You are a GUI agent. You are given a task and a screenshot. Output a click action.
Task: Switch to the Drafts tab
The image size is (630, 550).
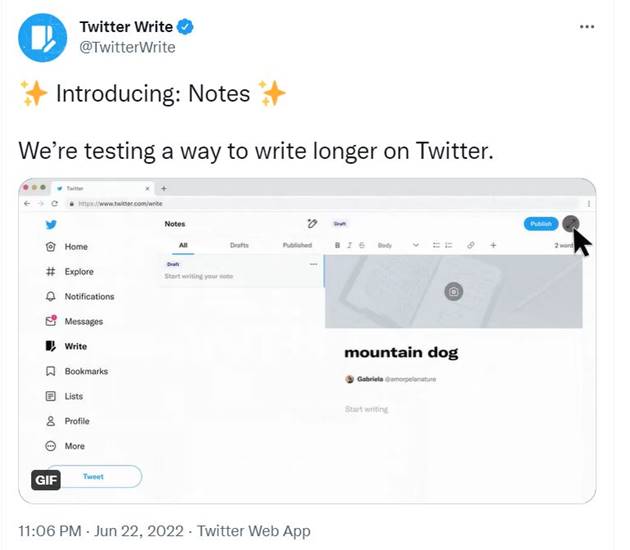pos(239,245)
